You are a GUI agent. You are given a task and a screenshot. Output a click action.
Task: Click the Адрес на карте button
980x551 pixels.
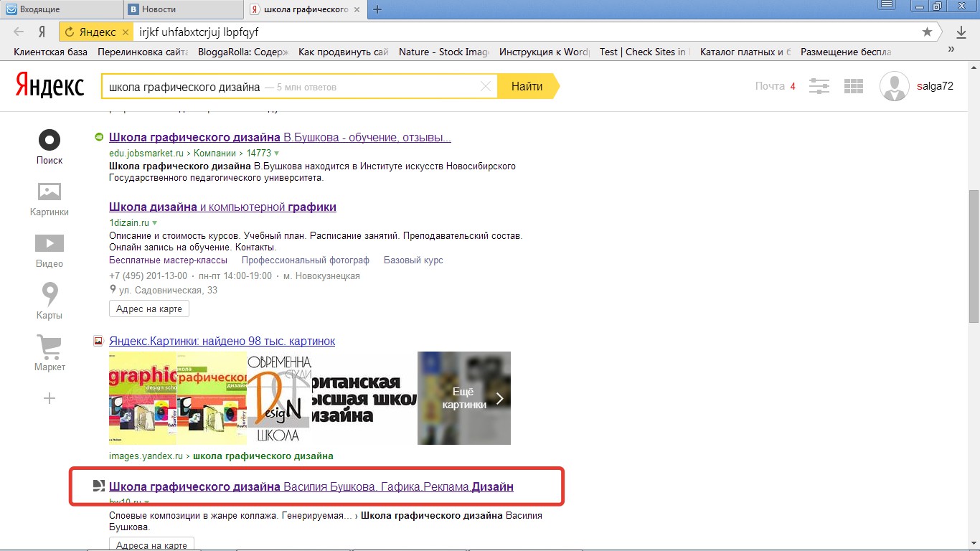149,309
